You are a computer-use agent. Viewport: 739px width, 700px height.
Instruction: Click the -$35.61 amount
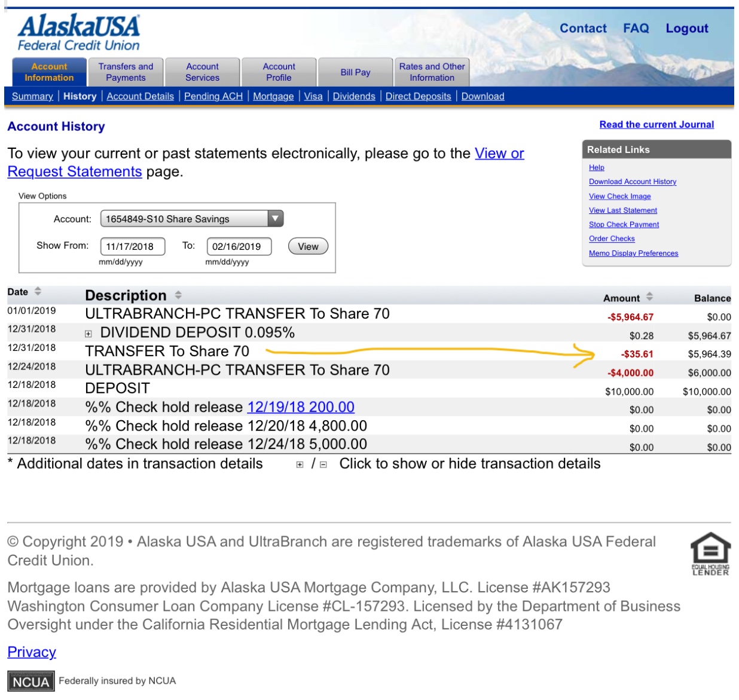pos(637,354)
